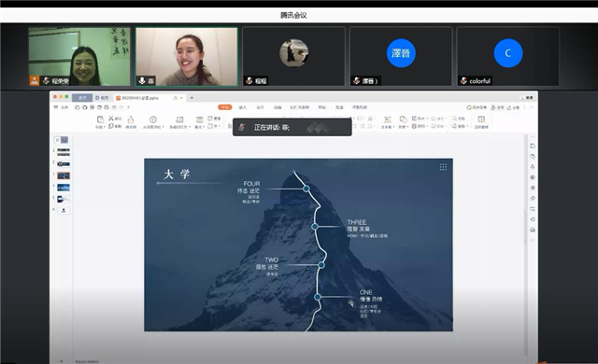Open the Layout dropdown in ribbon
The height and width of the screenshot is (364, 598).
click(199, 122)
